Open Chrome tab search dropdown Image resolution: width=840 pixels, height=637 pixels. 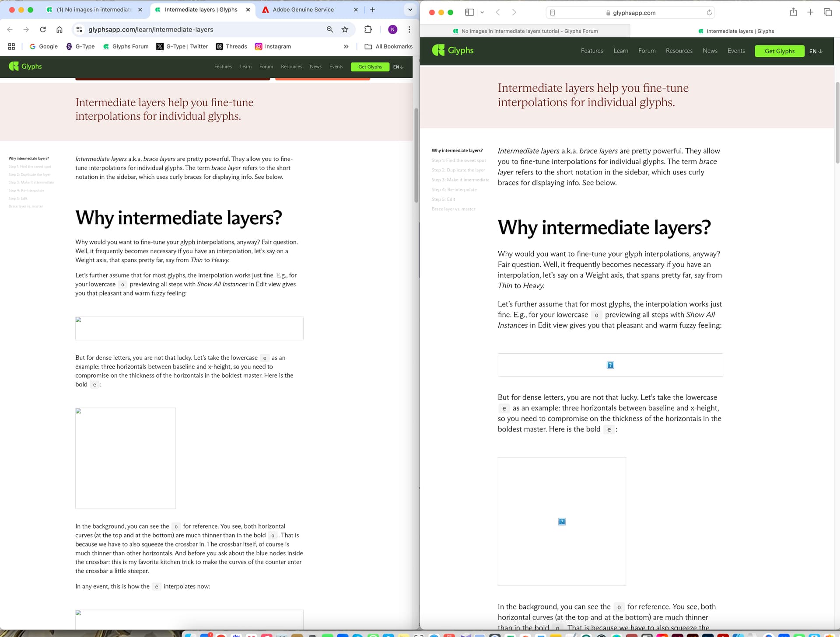410,10
